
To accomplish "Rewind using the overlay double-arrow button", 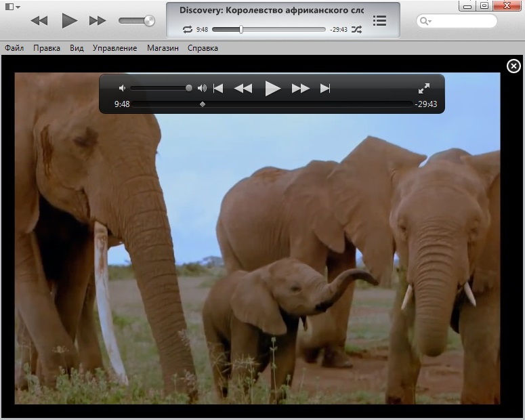I will tap(243, 89).
